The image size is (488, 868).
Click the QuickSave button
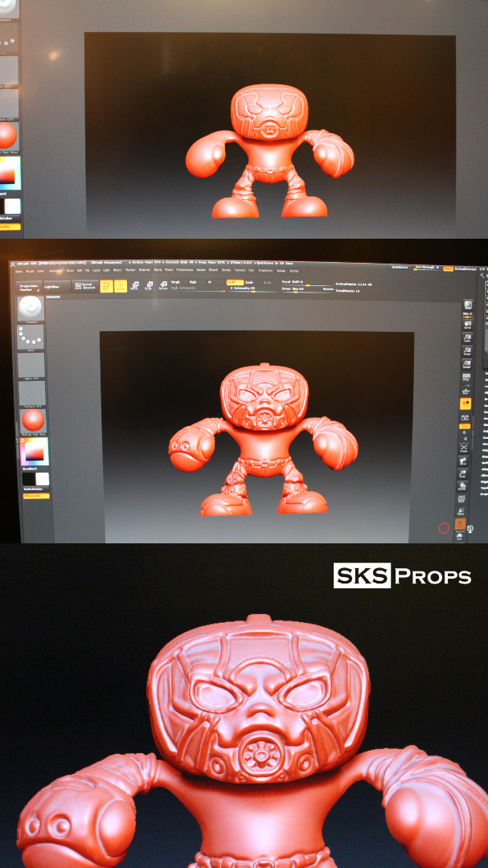[400, 267]
